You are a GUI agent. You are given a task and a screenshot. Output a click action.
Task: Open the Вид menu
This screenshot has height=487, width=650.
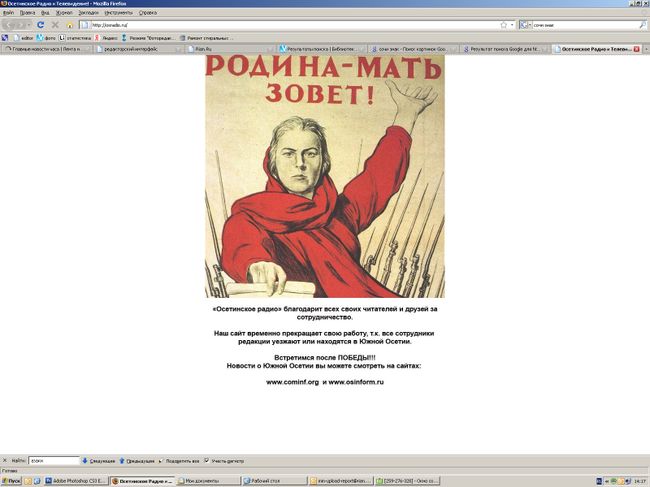45,13
